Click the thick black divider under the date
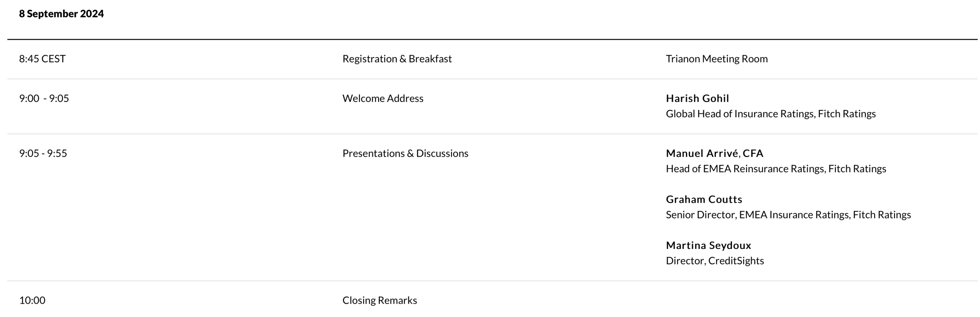The height and width of the screenshot is (317, 980). [490, 39]
